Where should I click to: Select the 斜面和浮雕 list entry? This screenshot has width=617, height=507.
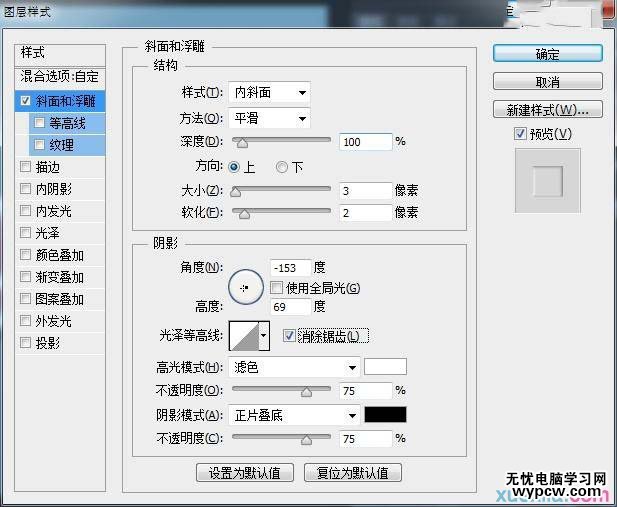[x=60, y=101]
